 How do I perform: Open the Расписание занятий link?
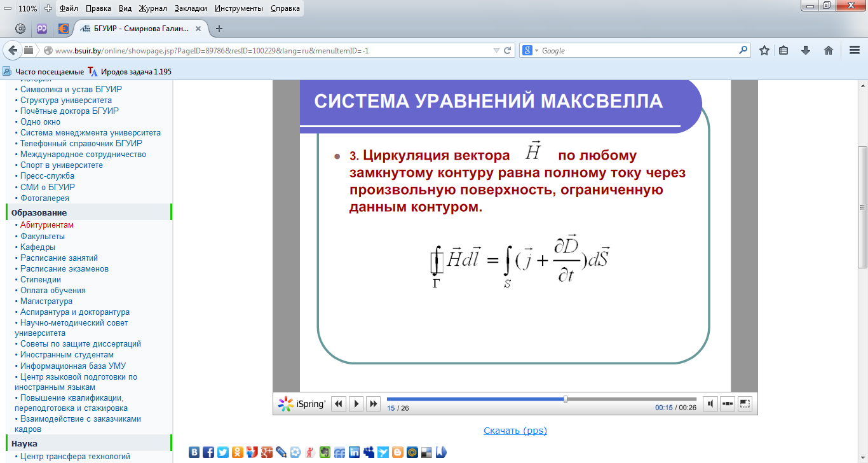click(x=59, y=258)
